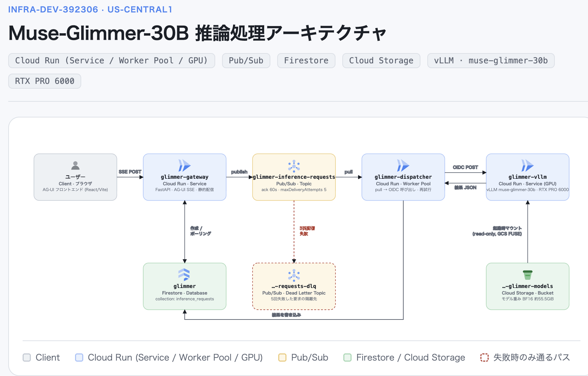The image size is (588, 376).
Task: Click the 'Cloud Run · Worker Pool' subtitle
Action: (403, 184)
